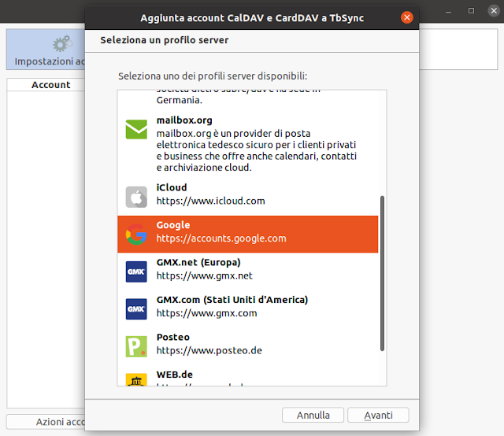This screenshot has height=436, width=504.
Task: Click the Avanti button
Action: click(378, 415)
